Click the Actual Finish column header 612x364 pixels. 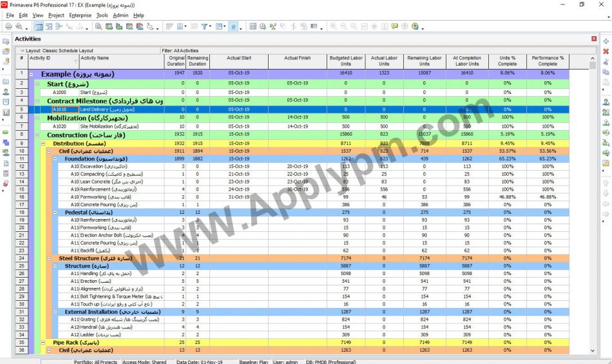(x=298, y=61)
